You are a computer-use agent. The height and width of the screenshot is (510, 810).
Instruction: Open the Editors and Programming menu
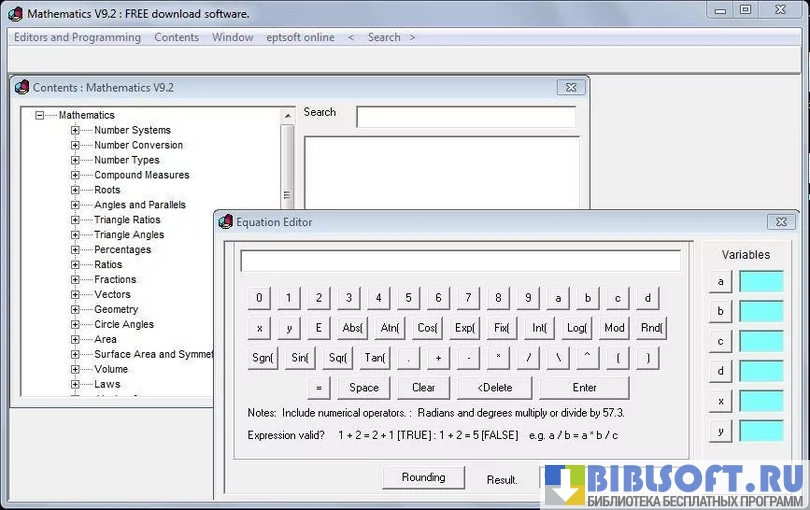coord(77,38)
